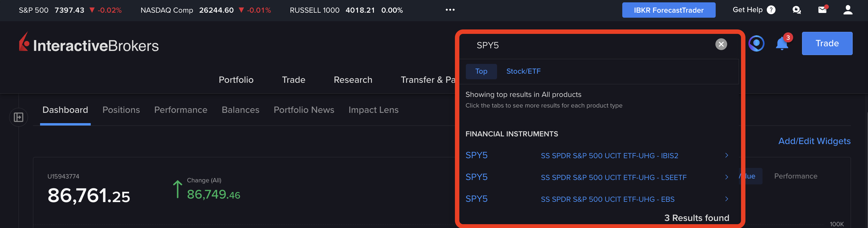Click the RUSSELL 1000 ticker quote

346,10
